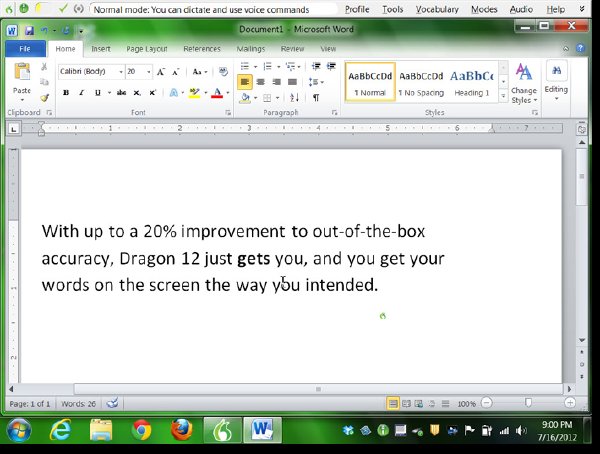
Task: Select Align Text Left
Action: pyautogui.click(x=245, y=82)
